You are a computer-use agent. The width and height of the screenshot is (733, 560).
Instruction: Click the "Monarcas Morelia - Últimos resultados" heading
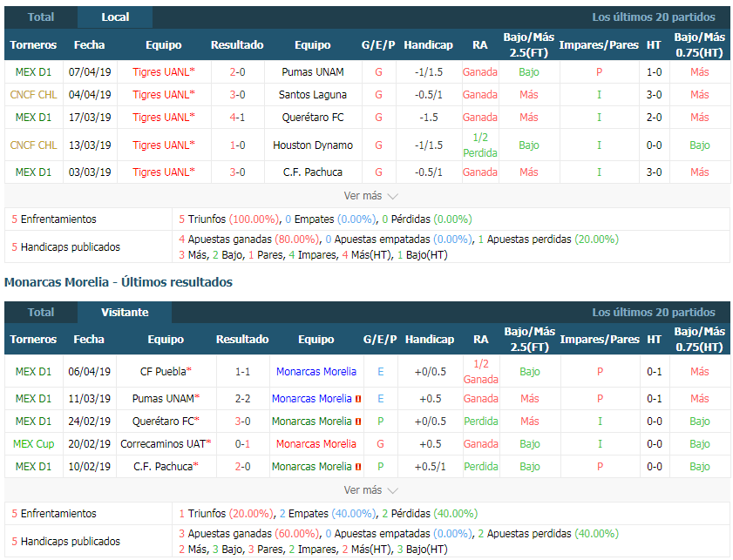click(x=119, y=282)
